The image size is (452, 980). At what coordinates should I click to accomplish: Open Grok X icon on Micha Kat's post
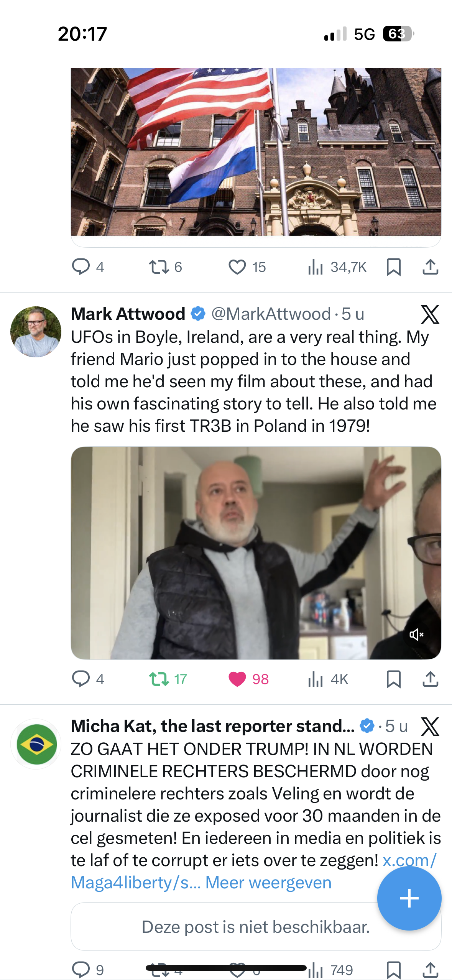430,726
